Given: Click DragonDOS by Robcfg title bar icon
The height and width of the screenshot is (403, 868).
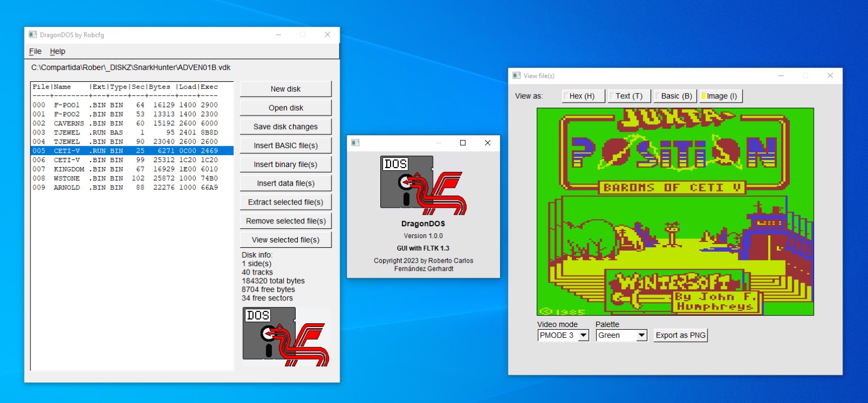Looking at the screenshot, I should coord(33,35).
